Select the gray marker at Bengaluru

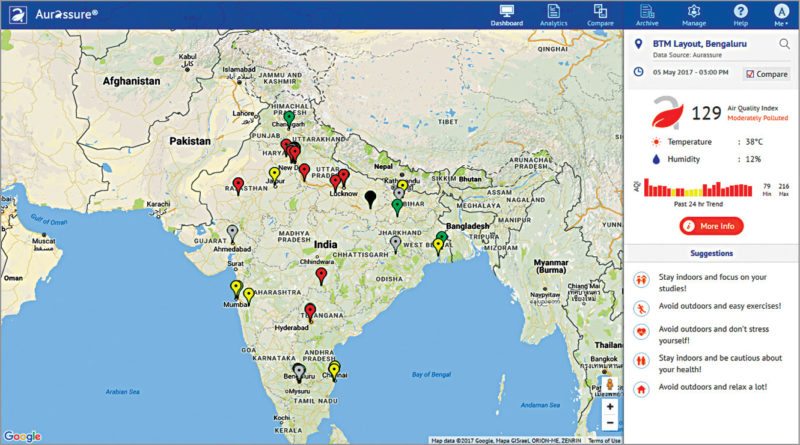(x=298, y=371)
